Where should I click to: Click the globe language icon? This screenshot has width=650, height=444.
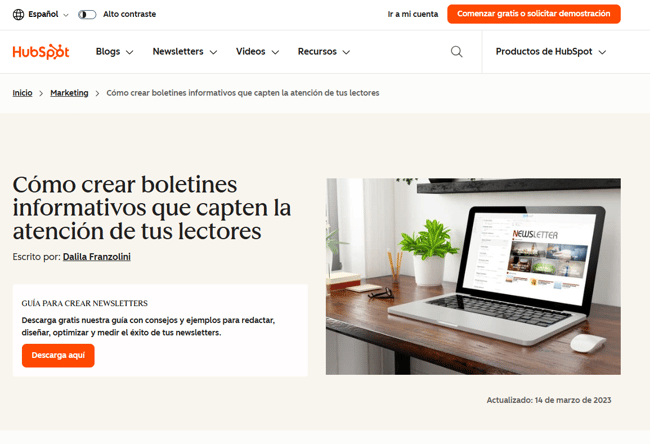coord(18,15)
